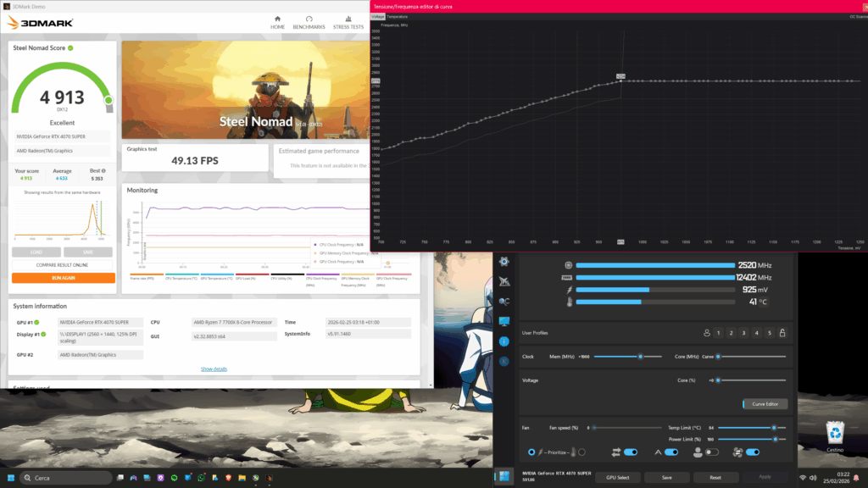The width and height of the screenshot is (868, 488).
Task: Select user profile slot 1
Action: (x=719, y=333)
